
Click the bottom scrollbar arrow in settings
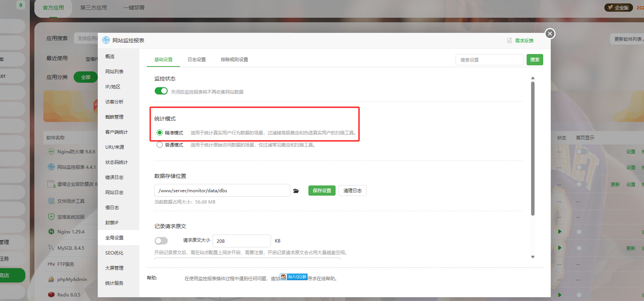click(x=533, y=257)
